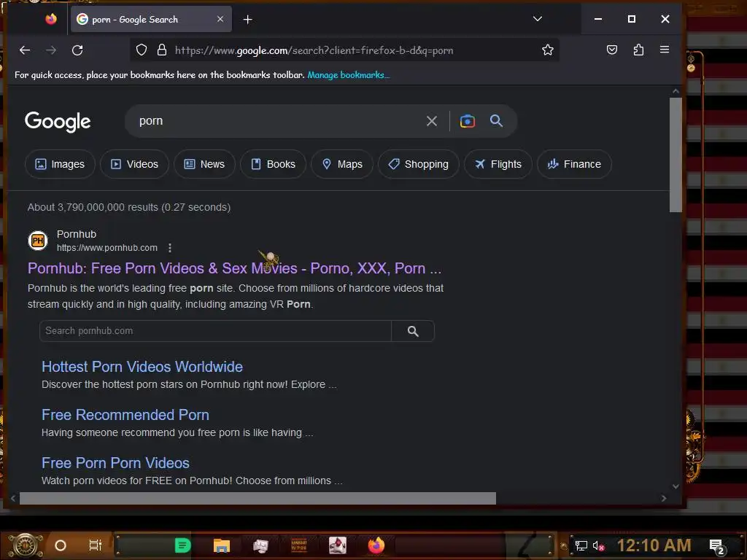747x560 pixels.
Task: Open Java cup app on taskbar
Action: coord(338,545)
